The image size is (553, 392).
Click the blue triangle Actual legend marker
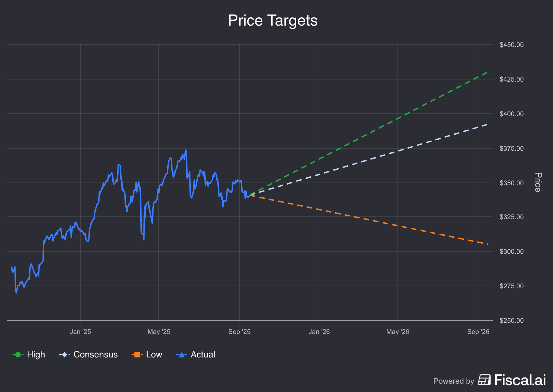pos(181,355)
